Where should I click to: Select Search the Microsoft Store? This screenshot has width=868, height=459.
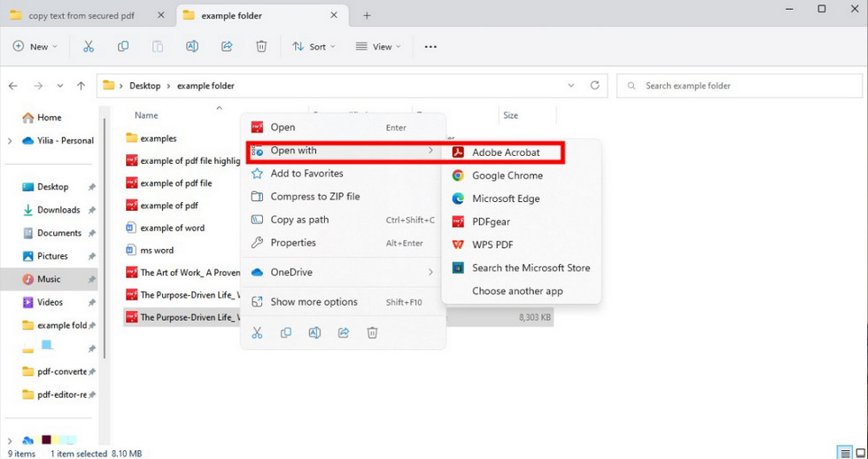pos(521,268)
